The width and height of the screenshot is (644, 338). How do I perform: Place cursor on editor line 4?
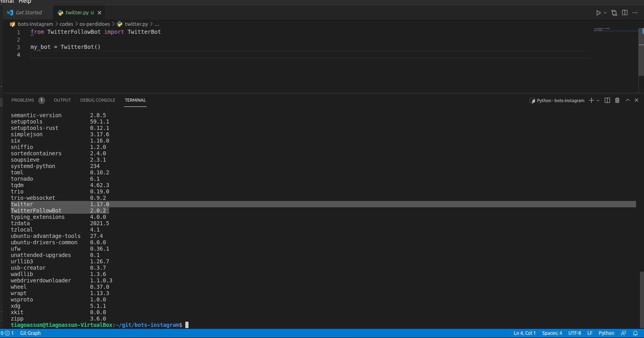pyautogui.click(x=311, y=55)
